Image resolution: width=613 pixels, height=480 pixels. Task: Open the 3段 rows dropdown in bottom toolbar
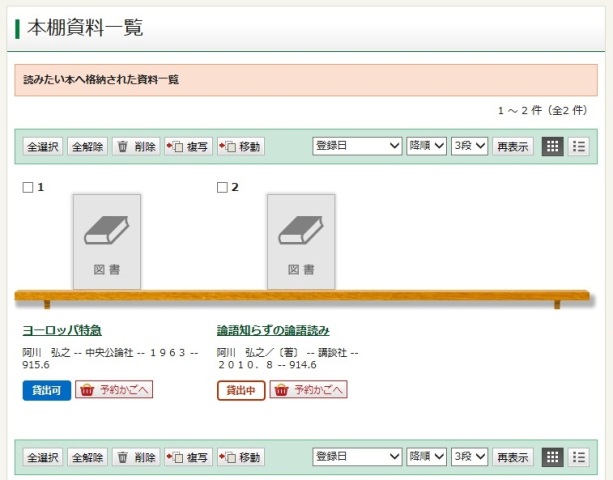pyautogui.click(x=470, y=457)
